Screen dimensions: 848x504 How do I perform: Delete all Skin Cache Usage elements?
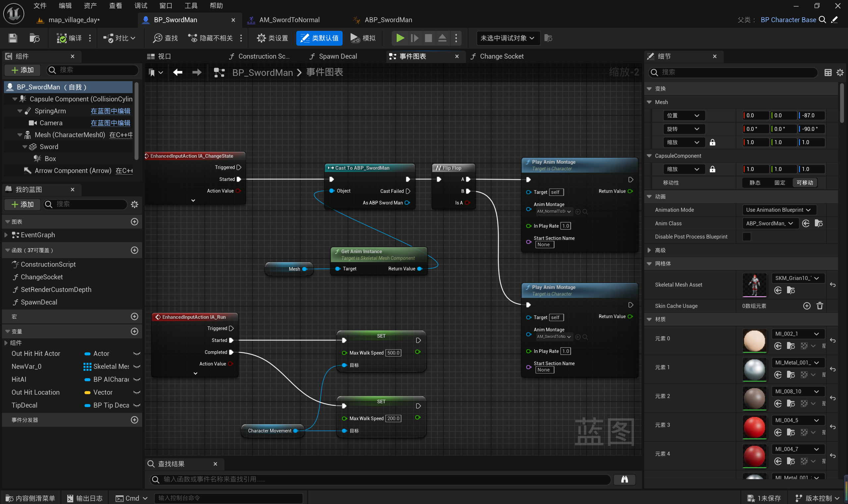[x=820, y=306]
